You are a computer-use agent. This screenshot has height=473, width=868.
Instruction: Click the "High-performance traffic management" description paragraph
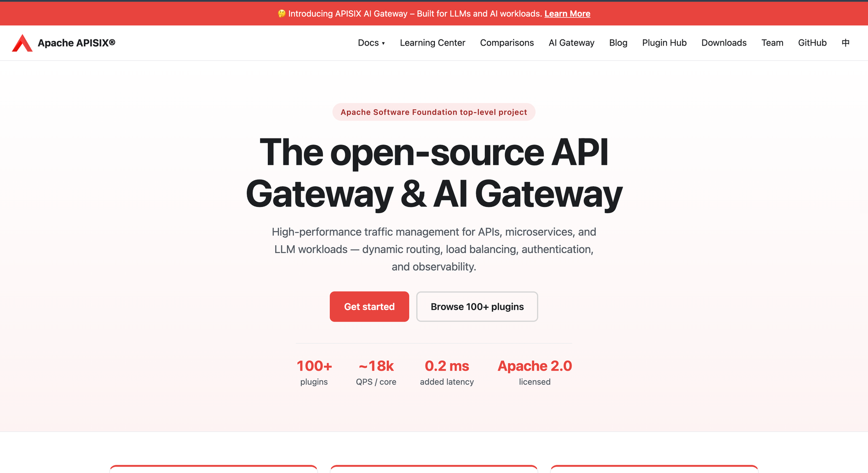[x=434, y=249]
